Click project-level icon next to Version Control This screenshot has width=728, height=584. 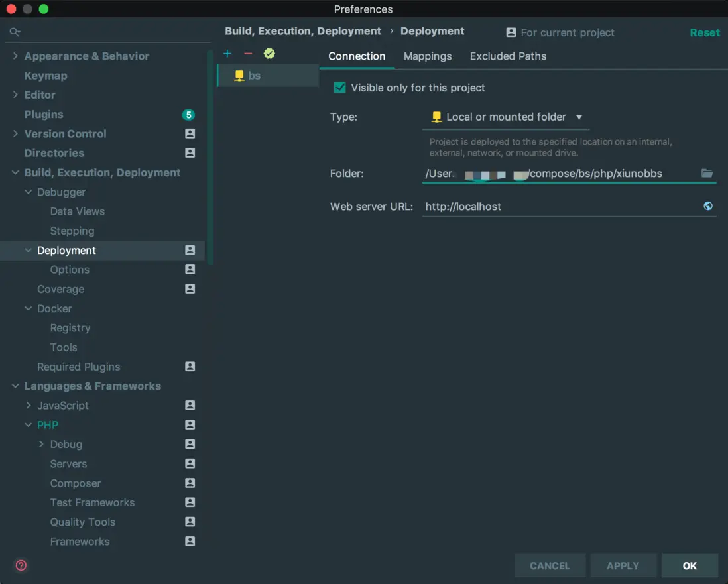click(x=190, y=134)
